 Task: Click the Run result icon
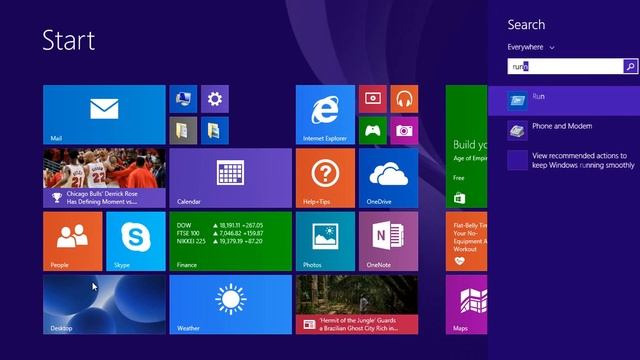[x=517, y=101]
